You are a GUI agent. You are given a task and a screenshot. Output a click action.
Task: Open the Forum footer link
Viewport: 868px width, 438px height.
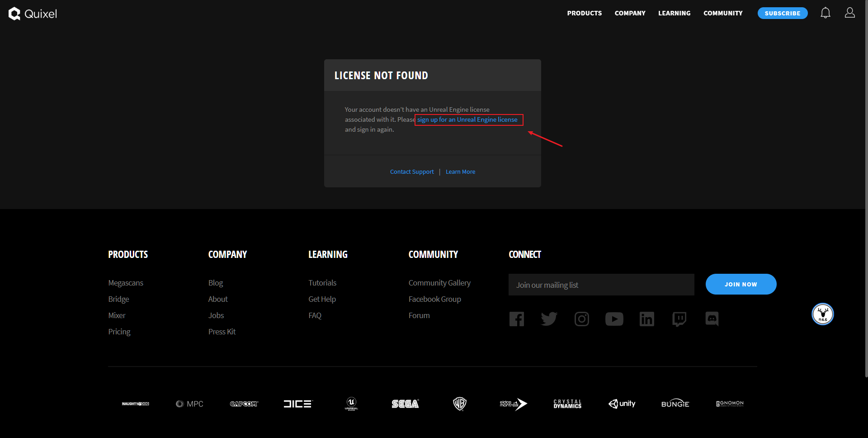click(419, 315)
